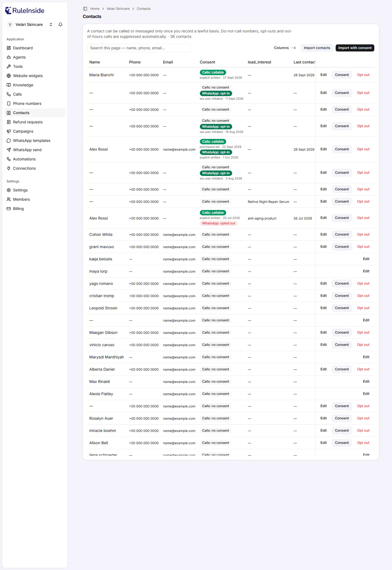
Task: Toggle the sidebar panel icon beside Home
Action: pos(85,9)
